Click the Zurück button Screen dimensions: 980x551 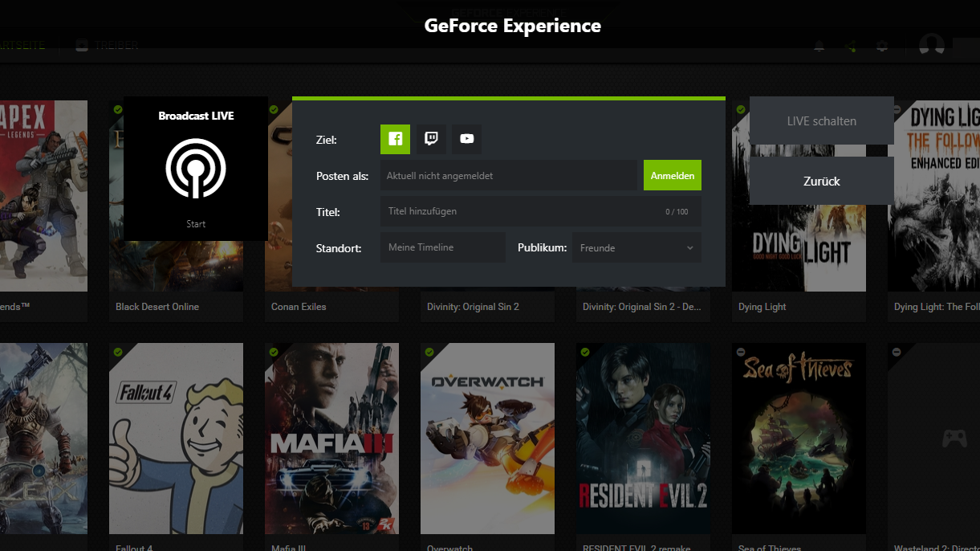pyautogui.click(x=821, y=181)
